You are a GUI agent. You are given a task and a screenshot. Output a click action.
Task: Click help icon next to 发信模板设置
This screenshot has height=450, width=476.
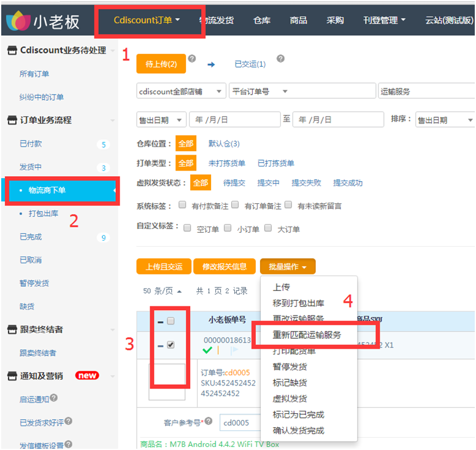click(68, 444)
